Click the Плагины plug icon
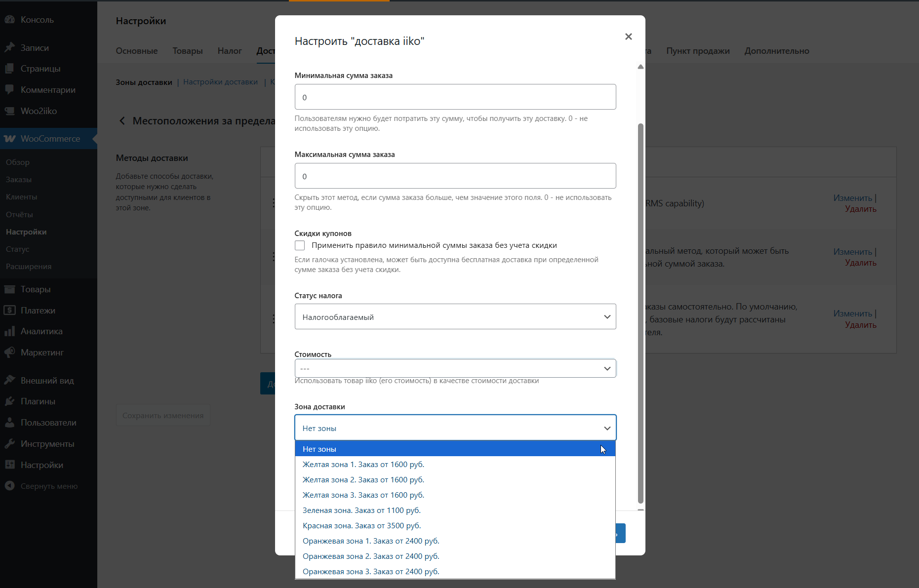This screenshot has height=588, width=919. tap(9, 401)
